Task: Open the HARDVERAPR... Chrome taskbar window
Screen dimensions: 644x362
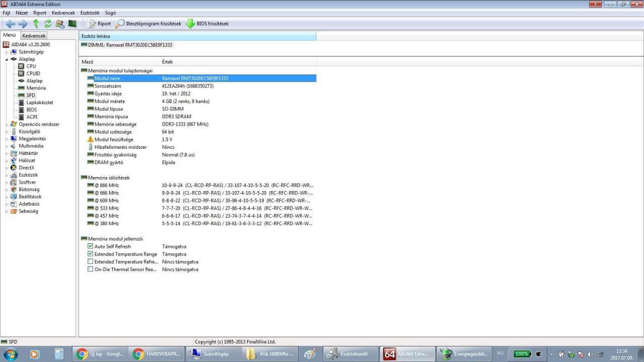Action: tap(156, 354)
